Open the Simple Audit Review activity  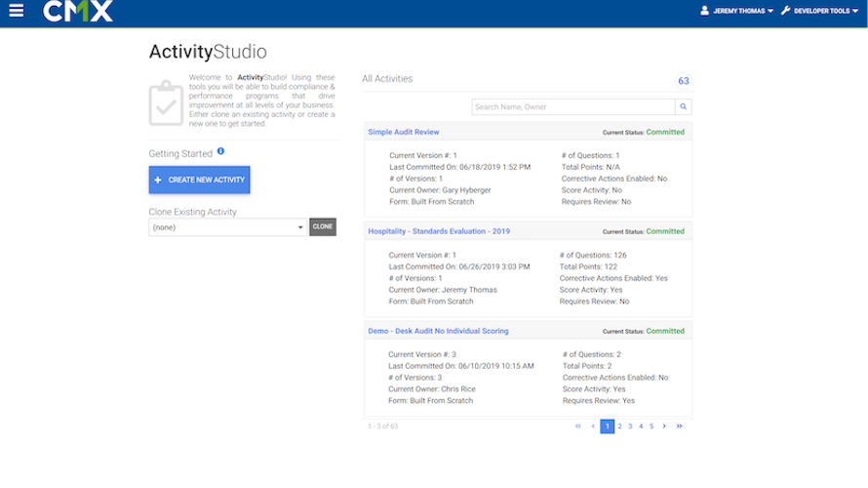[x=404, y=132]
